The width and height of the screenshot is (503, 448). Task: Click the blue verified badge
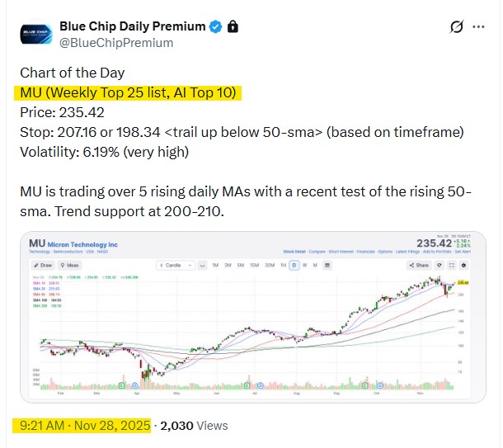coord(215,26)
